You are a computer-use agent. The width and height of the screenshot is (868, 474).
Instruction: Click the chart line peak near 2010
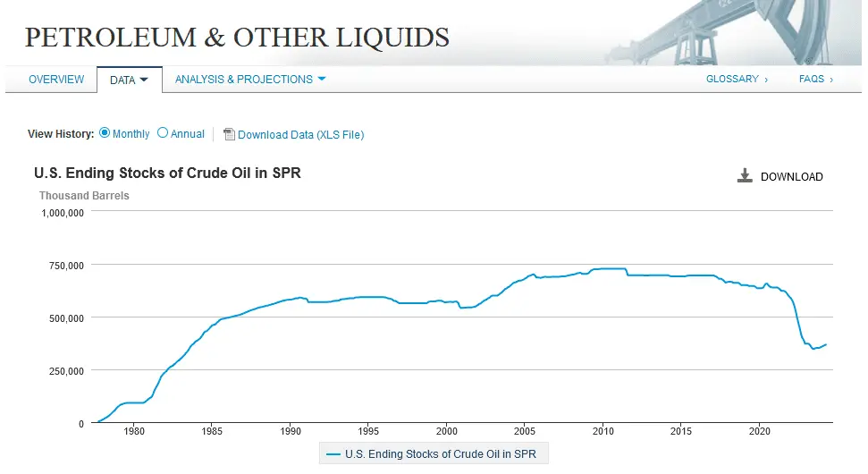point(608,268)
